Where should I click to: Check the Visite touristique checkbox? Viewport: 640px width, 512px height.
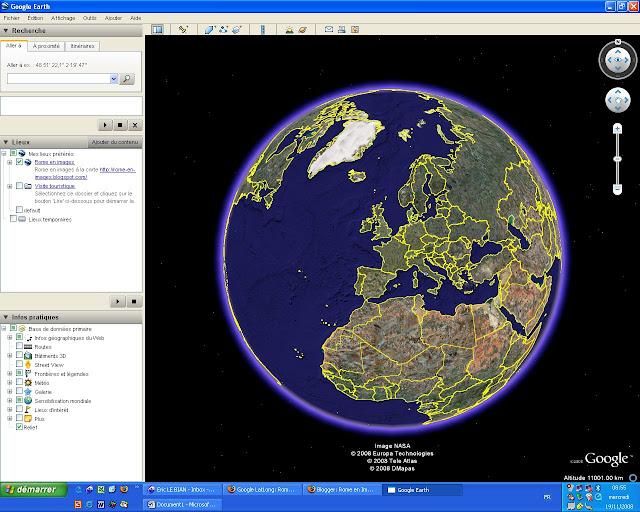[x=19, y=185]
